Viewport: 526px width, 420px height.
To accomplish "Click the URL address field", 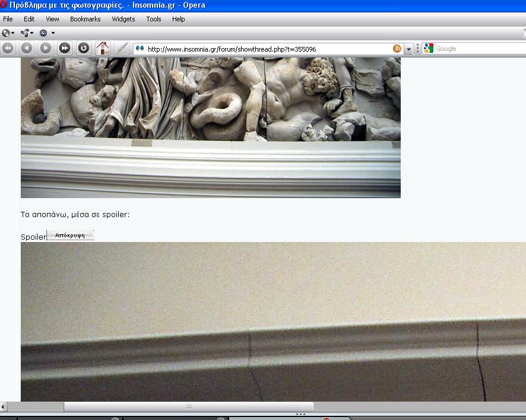I will tap(268, 49).
